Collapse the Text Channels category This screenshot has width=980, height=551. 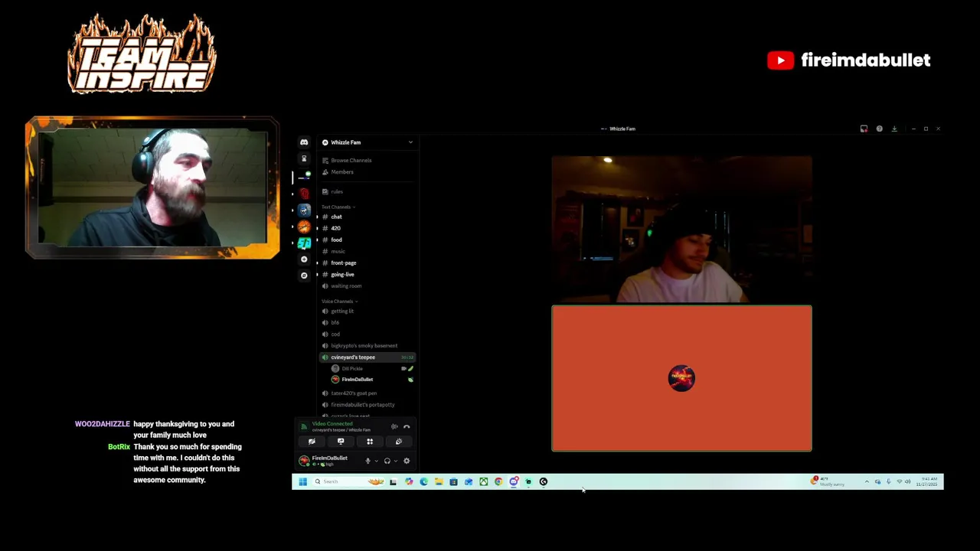click(338, 207)
